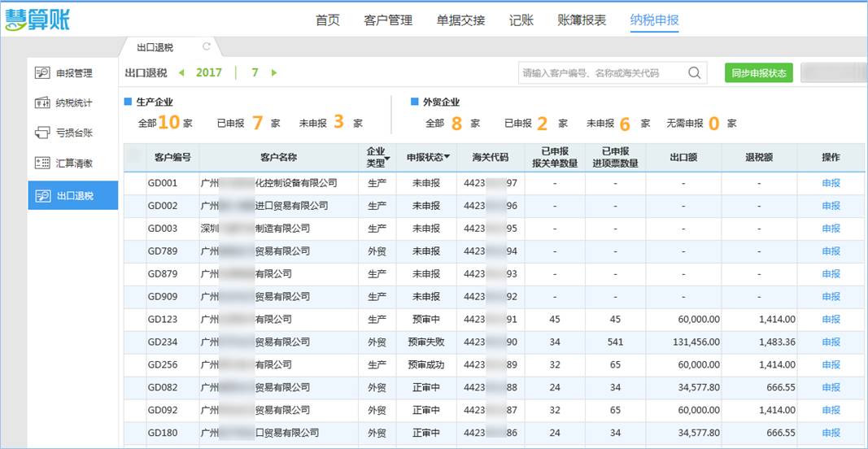Viewport: 868px width, 449px height.
Task: Open 纳税统计 via its sidebar icon
Action: [43, 103]
